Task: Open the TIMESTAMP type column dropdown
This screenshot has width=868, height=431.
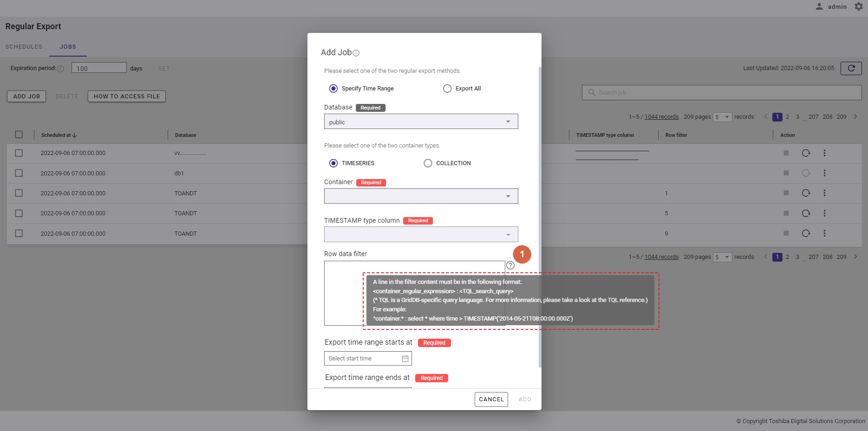Action: pos(421,234)
